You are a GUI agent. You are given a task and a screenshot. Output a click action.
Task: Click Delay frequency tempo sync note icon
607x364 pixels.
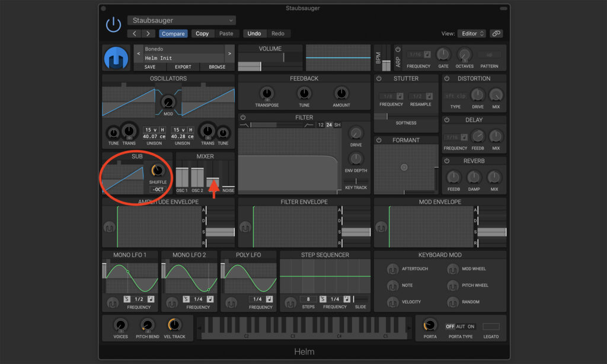click(464, 137)
